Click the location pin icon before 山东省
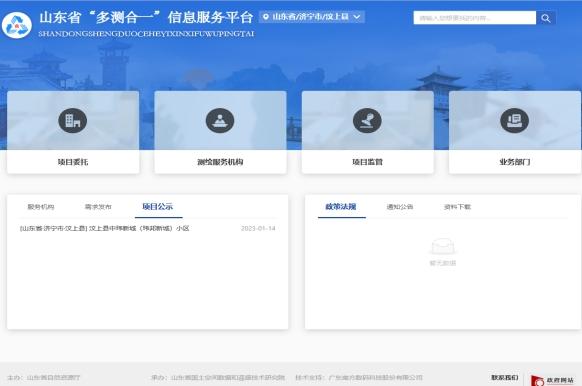The width and height of the screenshot is (582, 386). pos(265,17)
